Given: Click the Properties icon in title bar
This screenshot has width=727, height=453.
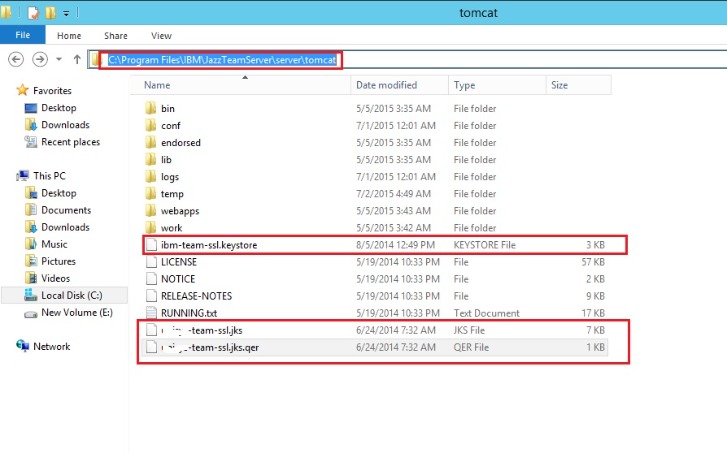Looking at the screenshot, I should 33,13.
